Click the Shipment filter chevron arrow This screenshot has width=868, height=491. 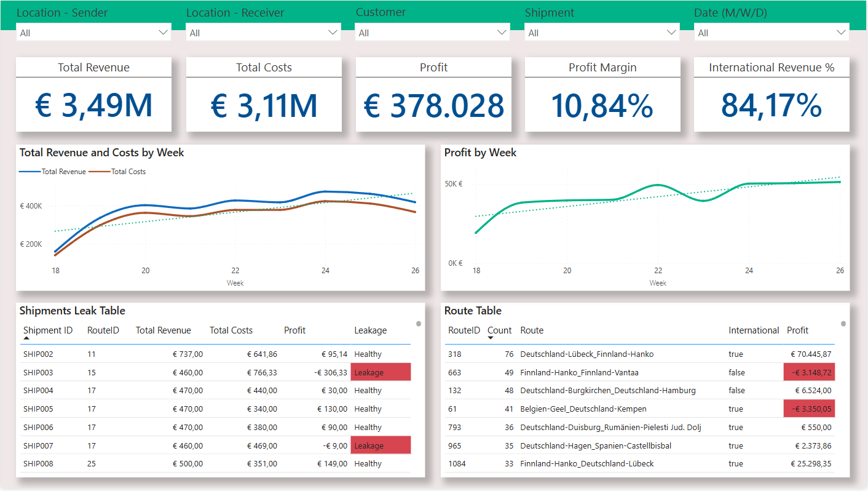[x=671, y=33]
